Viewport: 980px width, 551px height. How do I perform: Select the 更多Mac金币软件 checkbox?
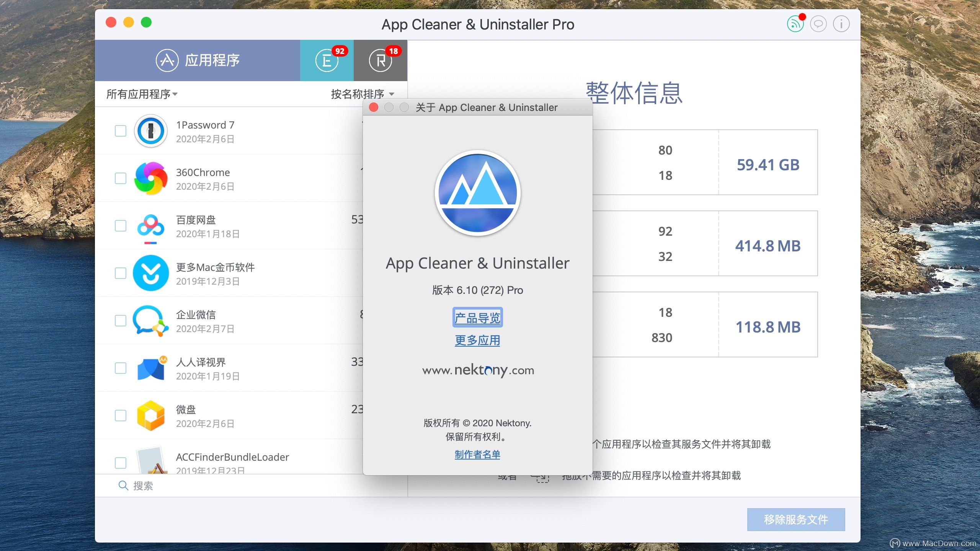[121, 273]
